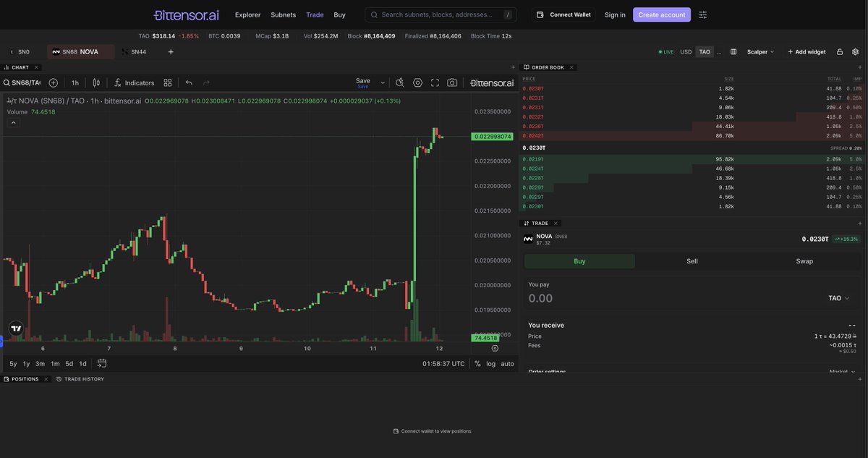This screenshot has width=868, height=458.
Task: Open the symbol search SN68/TAO
Action: [22, 82]
